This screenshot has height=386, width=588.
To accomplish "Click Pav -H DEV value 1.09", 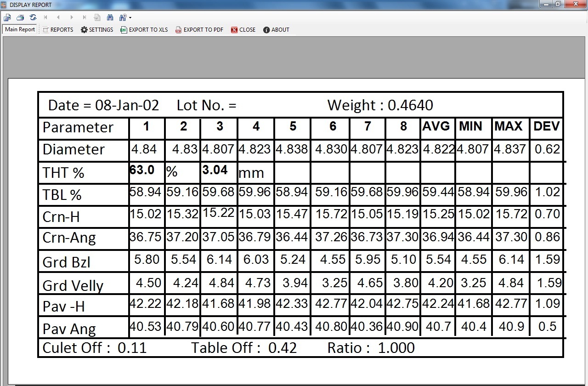I will click(x=548, y=303).
